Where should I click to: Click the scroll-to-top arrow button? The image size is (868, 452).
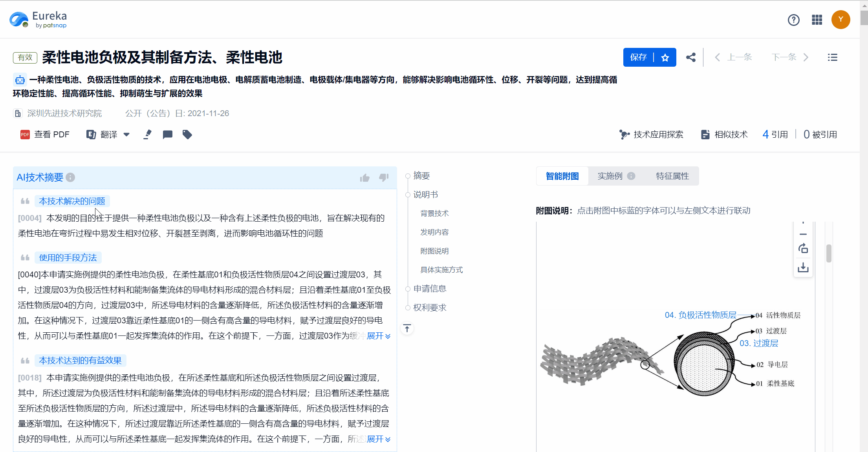[407, 328]
